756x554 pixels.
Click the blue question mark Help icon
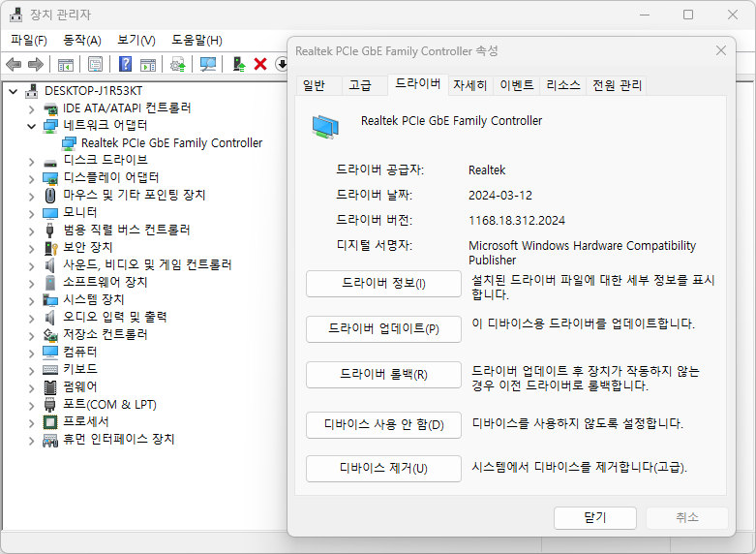click(x=126, y=64)
